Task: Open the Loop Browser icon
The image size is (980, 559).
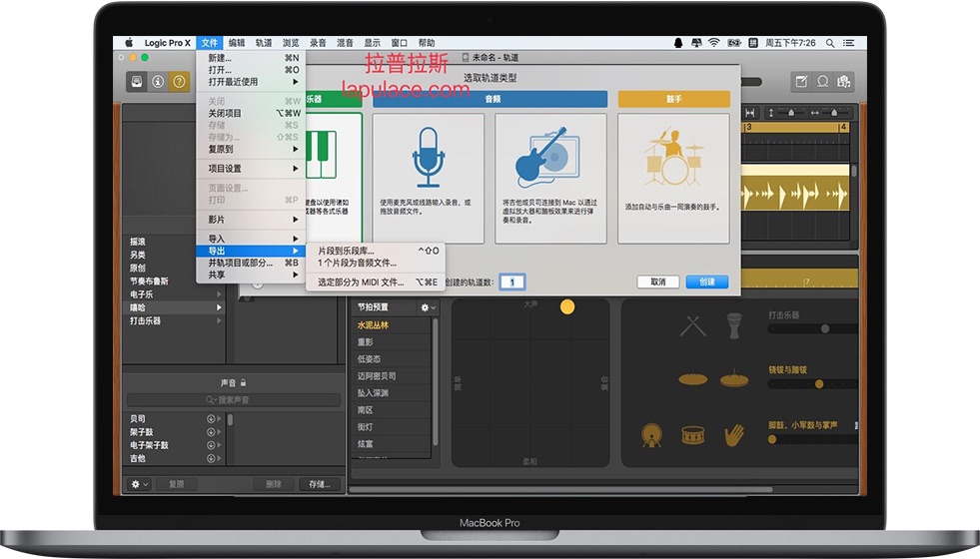Action: pyautogui.click(x=822, y=81)
